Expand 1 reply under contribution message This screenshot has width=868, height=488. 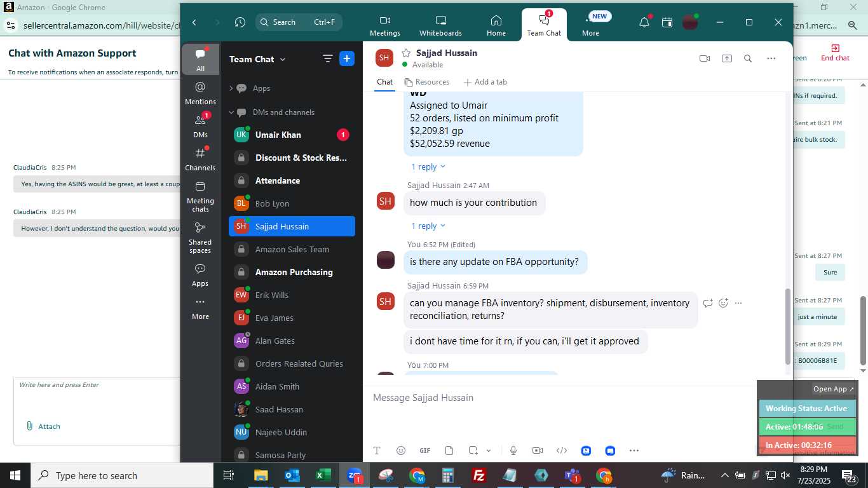tap(428, 226)
